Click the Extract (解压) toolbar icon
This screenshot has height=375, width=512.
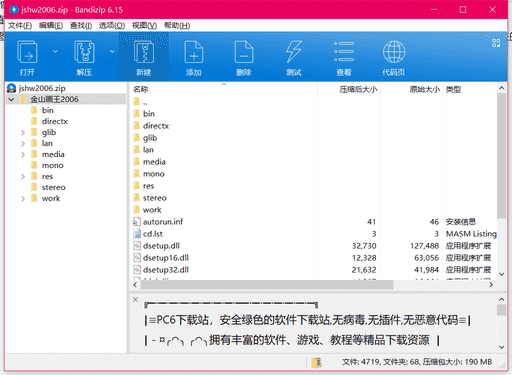click(x=84, y=52)
